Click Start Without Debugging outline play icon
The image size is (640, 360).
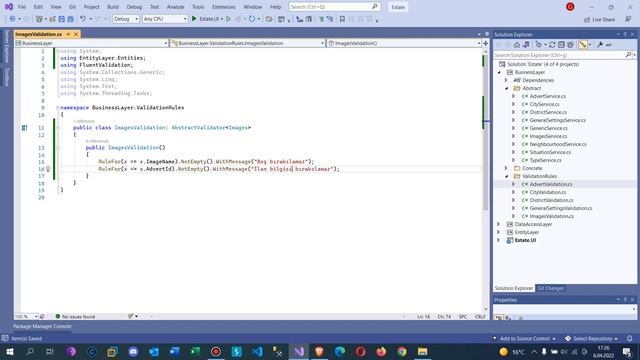229,19
